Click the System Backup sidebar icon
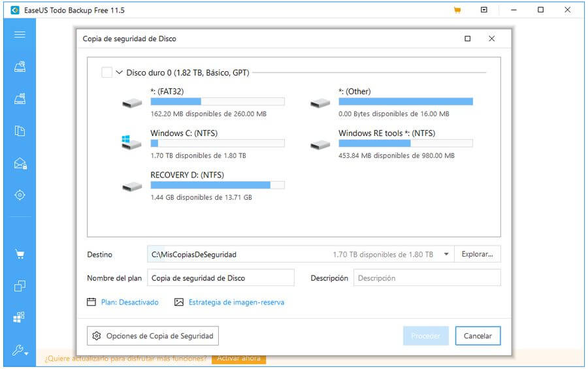 click(x=20, y=99)
